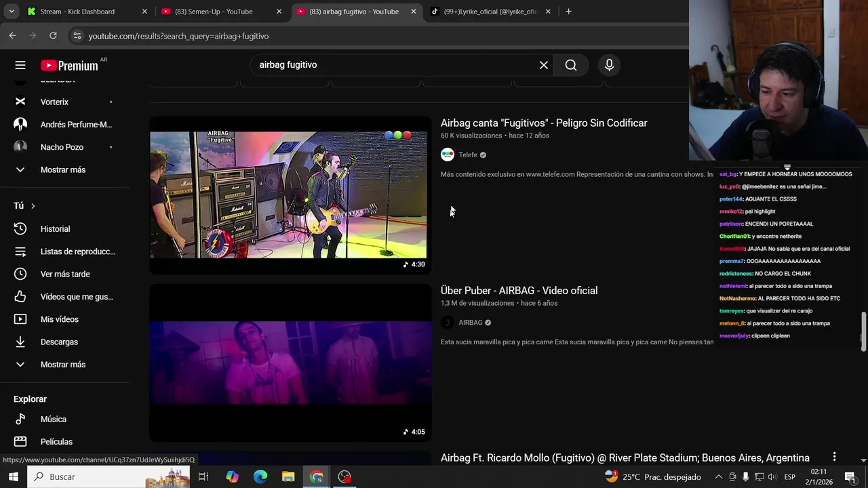Open the Tú section chevron

click(33, 206)
